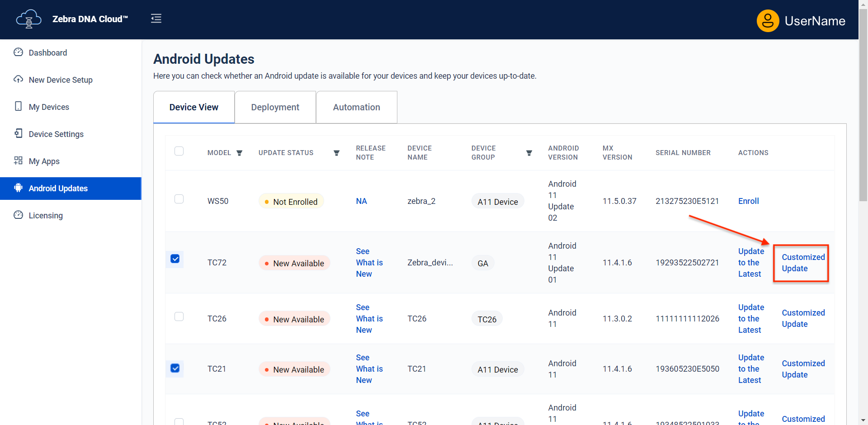The image size is (868, 425).
Task: Click the page's vertical scrollbar down arrow
Action: pos(863,420)
